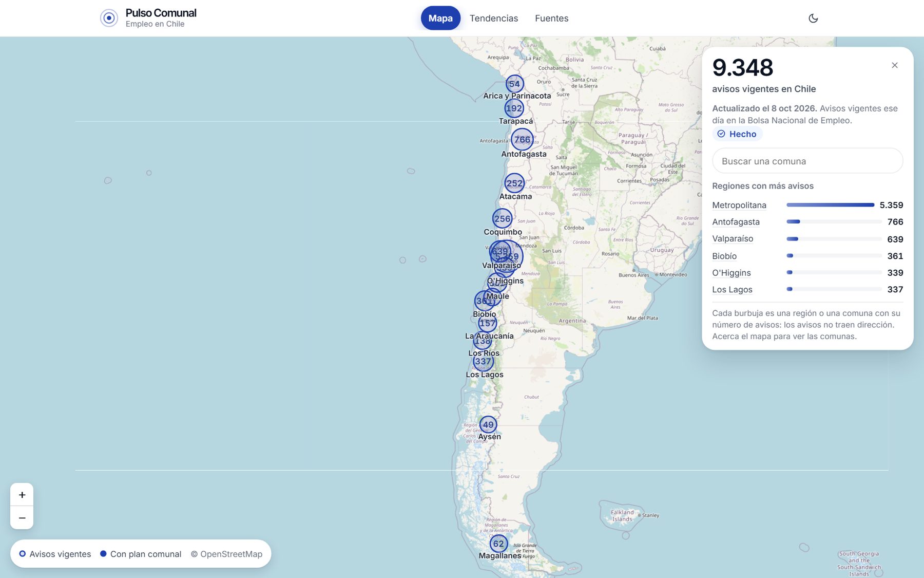The image size is (924, 578).
Task: Click the Coquimbo bubble showing 256
Action: [502, 219]
